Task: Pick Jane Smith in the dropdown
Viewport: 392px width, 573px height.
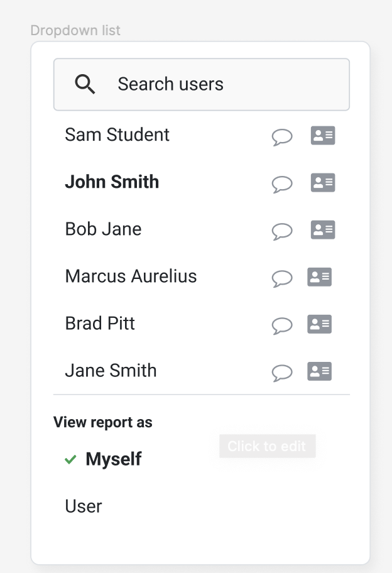Action: click(111, 370)
